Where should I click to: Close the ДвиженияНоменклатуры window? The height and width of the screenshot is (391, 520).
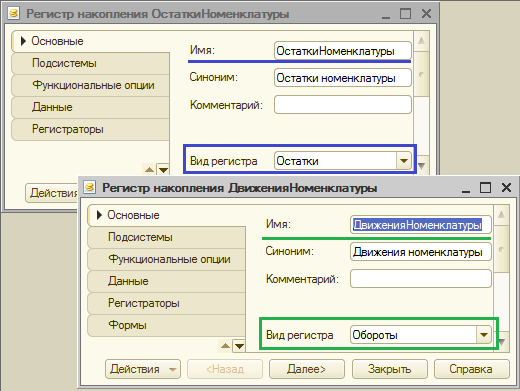(x=506, y=188)
